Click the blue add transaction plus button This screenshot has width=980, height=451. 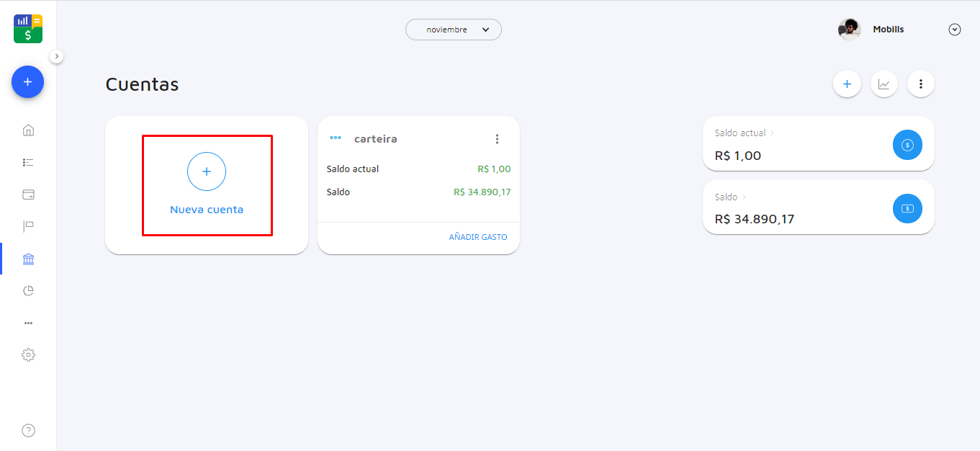pos(27,82)
